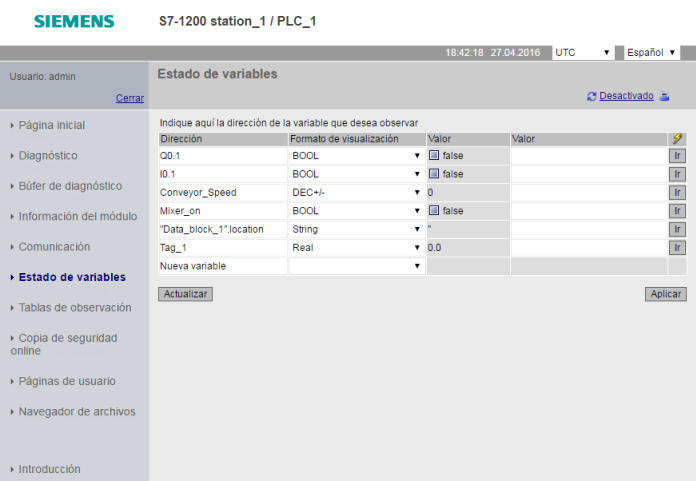Click the BOOL indicator icon for Q0.1
Screen dimensions: 696x481
tap(434, 156)
